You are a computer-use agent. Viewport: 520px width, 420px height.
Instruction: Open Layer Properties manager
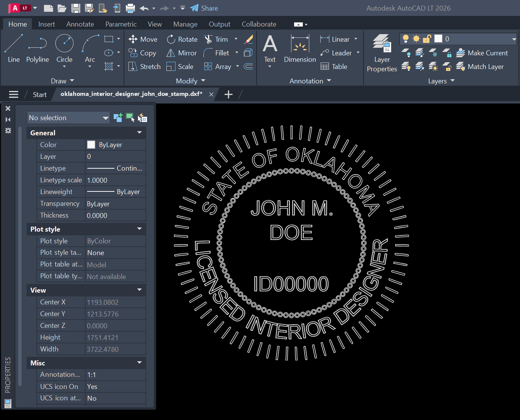coord(382,53)
